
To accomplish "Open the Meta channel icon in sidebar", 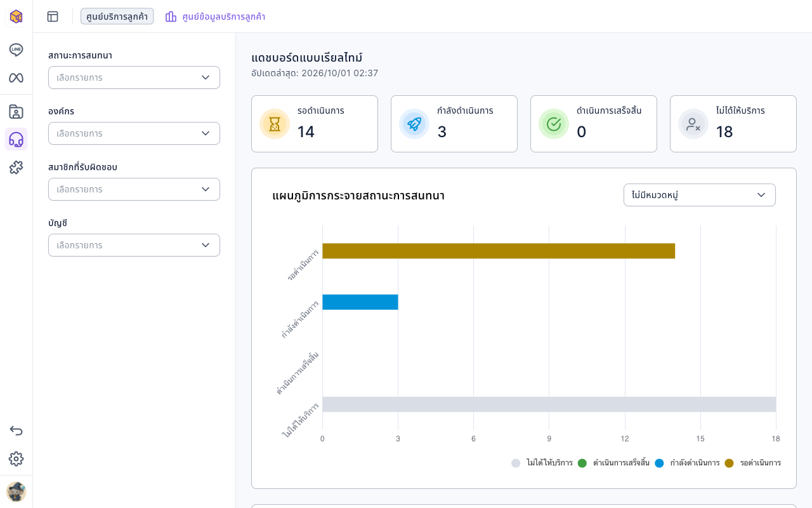I will (x=16, y=78).
